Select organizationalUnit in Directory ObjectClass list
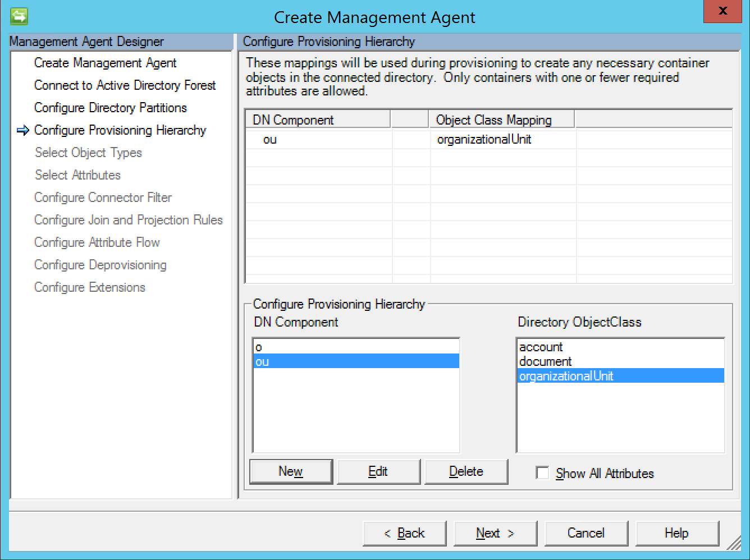 tap(620, 376)
